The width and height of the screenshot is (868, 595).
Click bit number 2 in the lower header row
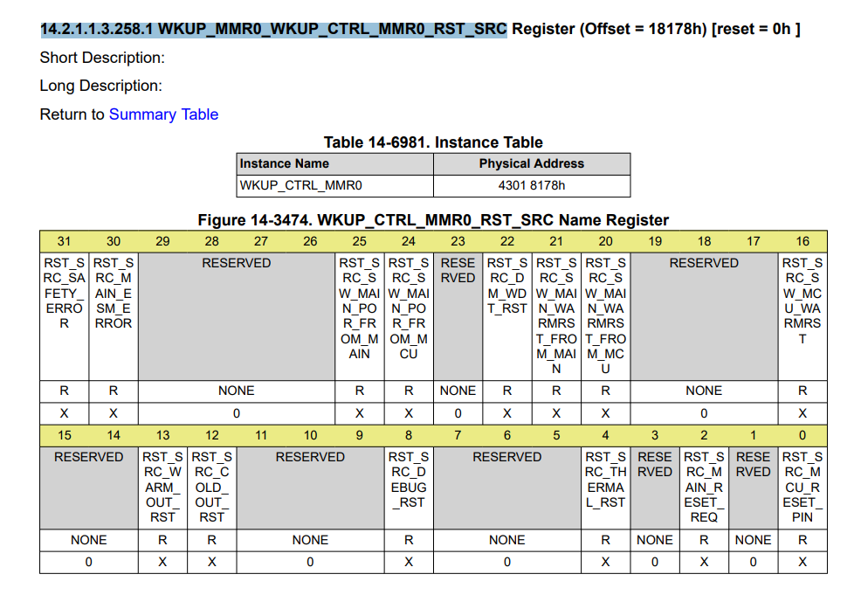pos(704,435)
